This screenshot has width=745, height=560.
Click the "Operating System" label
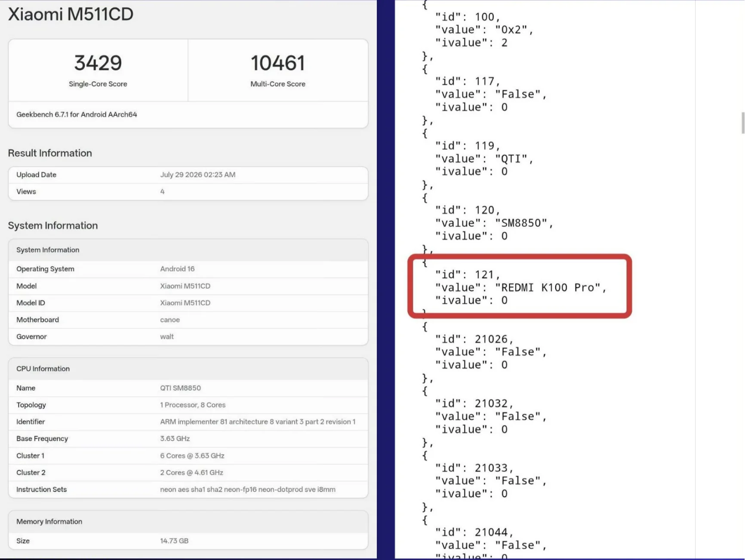click(45, 269)
